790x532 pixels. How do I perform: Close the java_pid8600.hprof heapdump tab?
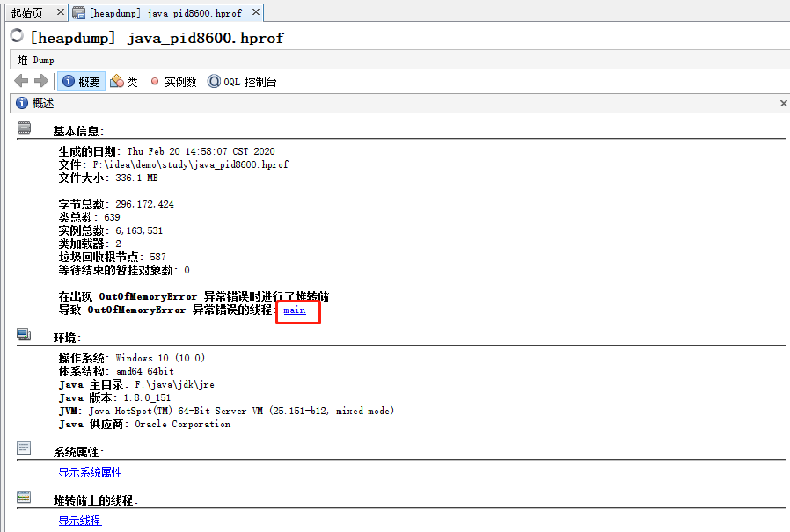coord(256,12)
